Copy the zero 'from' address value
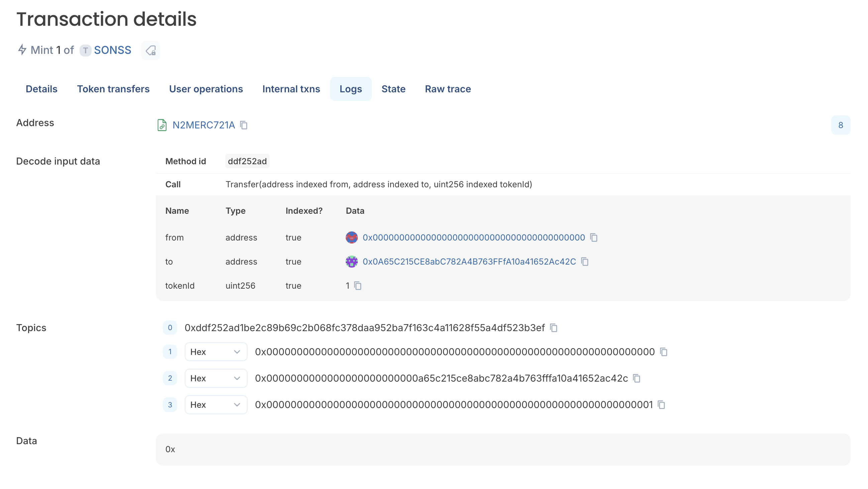Screen dimensions: 868x489 pyautogui.click(x=594, y=237)
